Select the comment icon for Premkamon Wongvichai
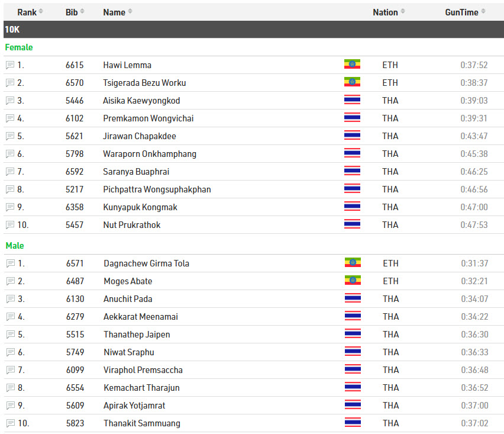The height and width of the screenshot is (434, 504). (x=10, y=118)
